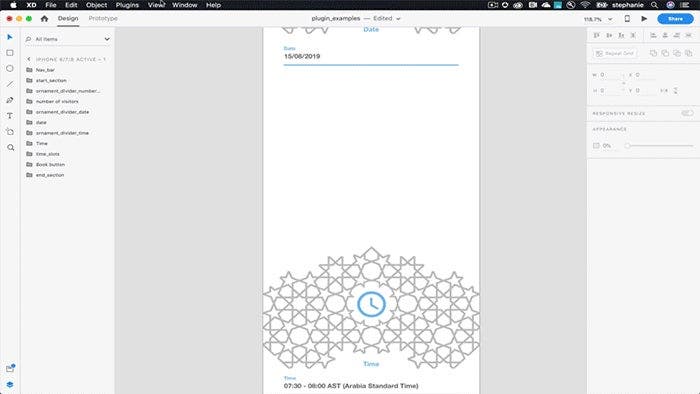The height and width of the screenshot is (394, 700).
Task: Go to the Home screen icon
Action: click(x=44, y=19)
